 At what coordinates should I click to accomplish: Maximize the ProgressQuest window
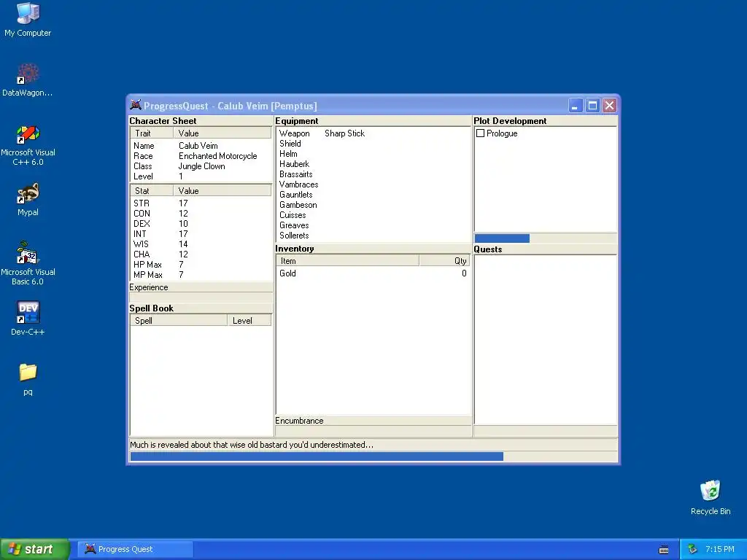(x=592, y=105)
